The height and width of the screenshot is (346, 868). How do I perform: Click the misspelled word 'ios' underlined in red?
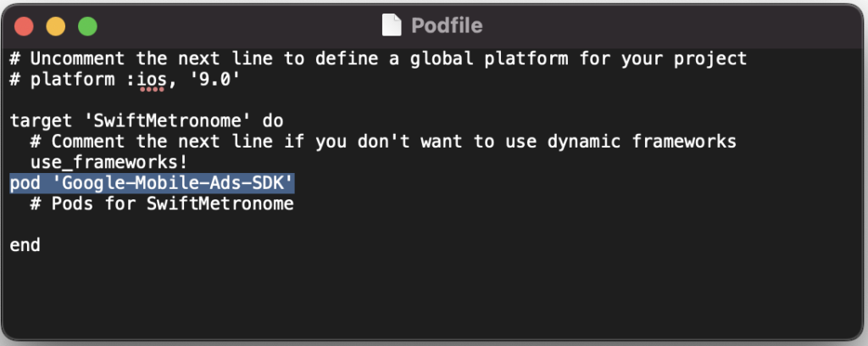[x=152, y=81]
